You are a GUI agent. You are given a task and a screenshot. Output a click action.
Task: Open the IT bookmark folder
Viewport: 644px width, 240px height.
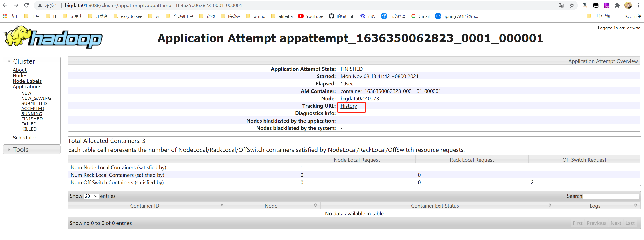[x=51, y=16]
